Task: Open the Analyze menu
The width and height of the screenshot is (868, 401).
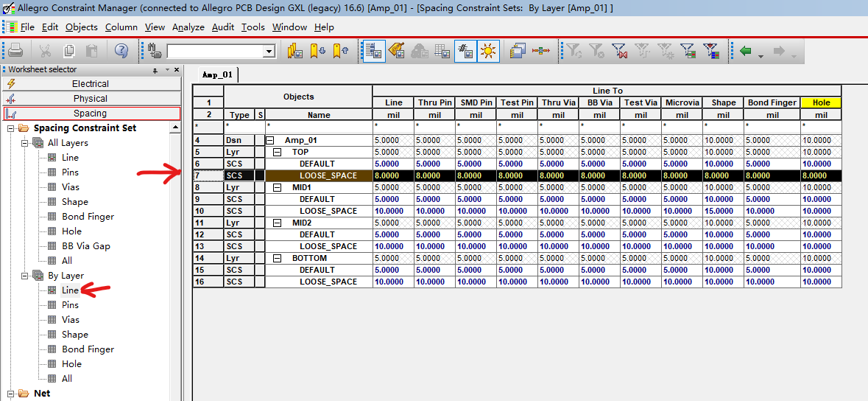Action: pyautogui.click(x=188, y=27)
